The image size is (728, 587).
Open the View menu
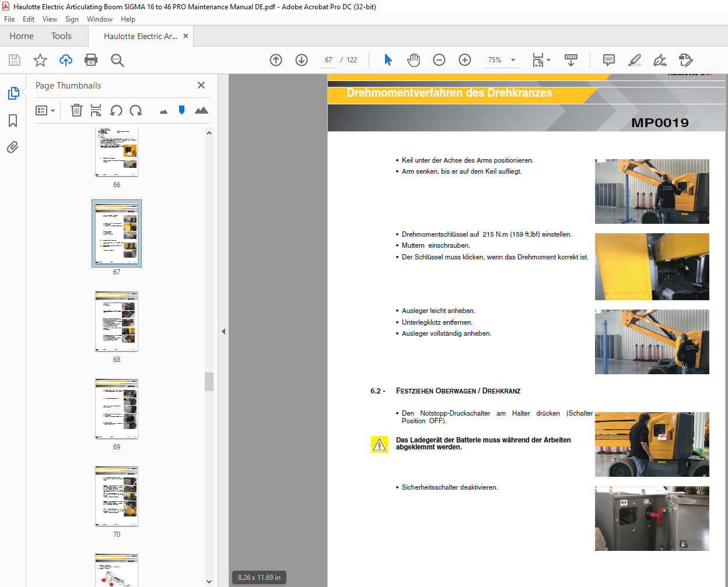click(50, 19)
